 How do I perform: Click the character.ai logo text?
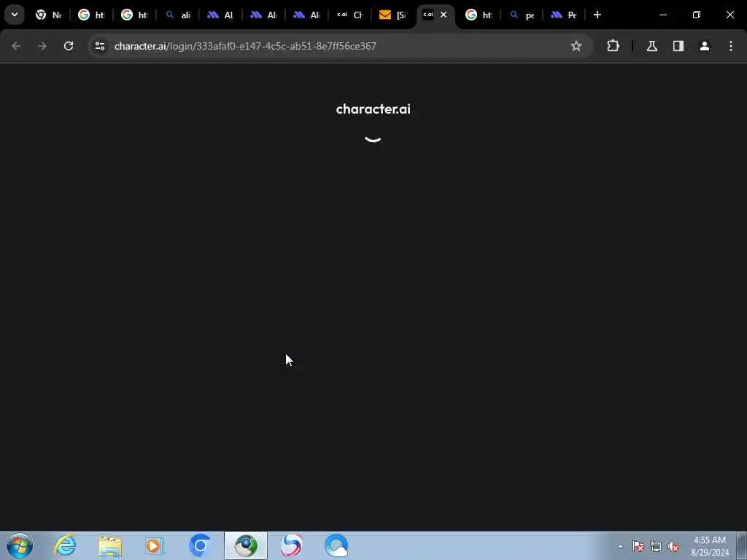[373, 109]
